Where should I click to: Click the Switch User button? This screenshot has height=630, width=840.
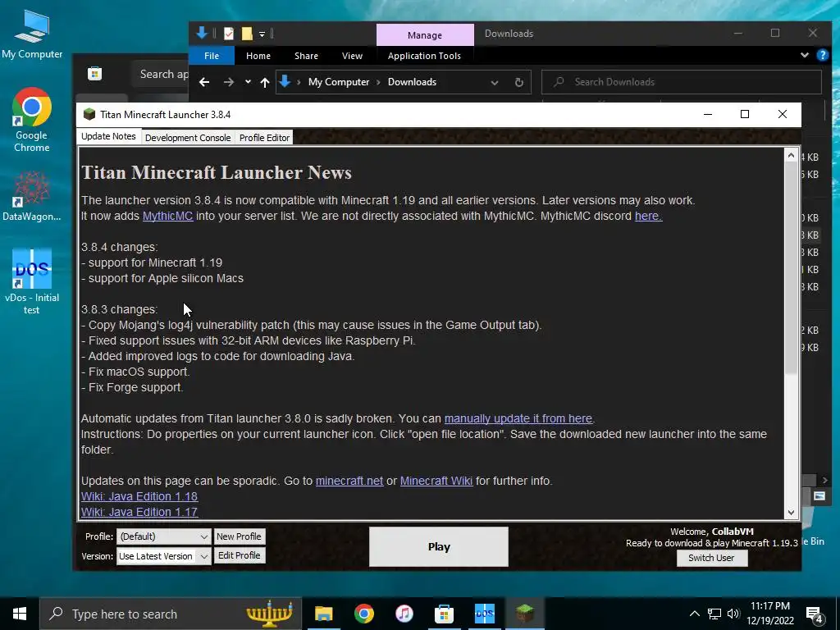click(711, 558)
